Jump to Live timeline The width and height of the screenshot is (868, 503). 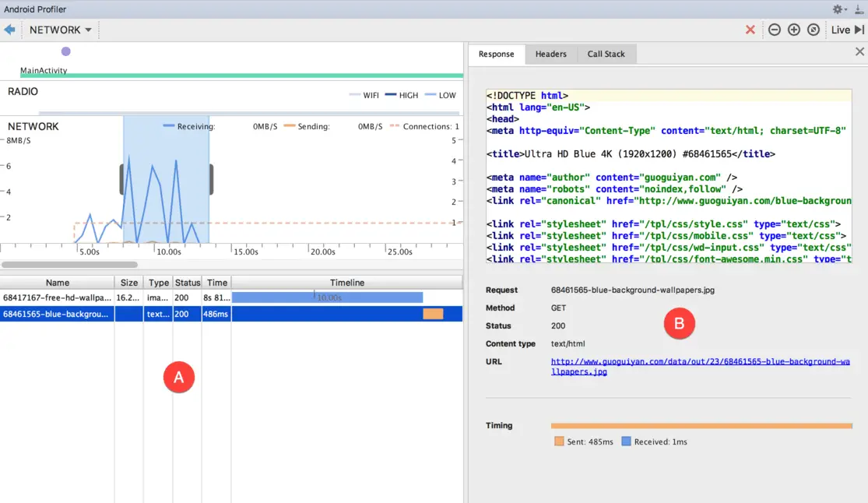click(847, 30)
